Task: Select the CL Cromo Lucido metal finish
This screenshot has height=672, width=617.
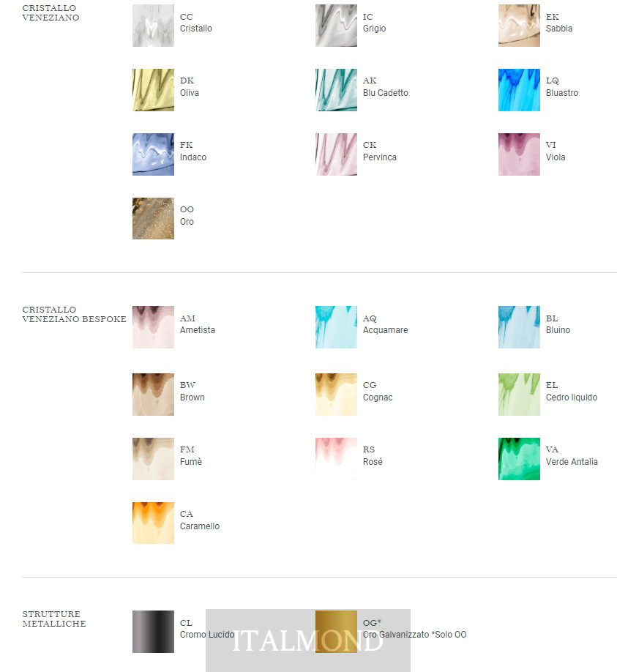Action: [153, 632]
